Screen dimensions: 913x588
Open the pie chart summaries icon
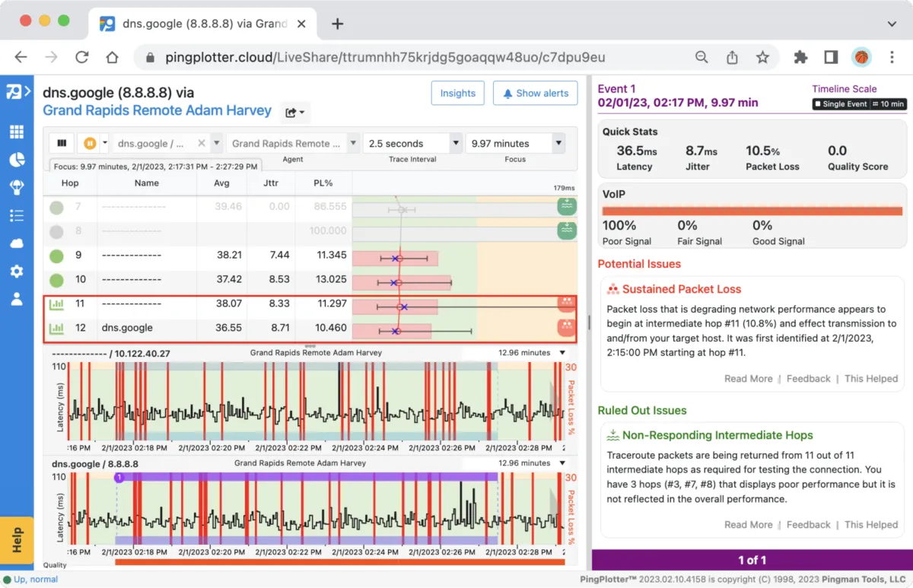click(17, 160)
